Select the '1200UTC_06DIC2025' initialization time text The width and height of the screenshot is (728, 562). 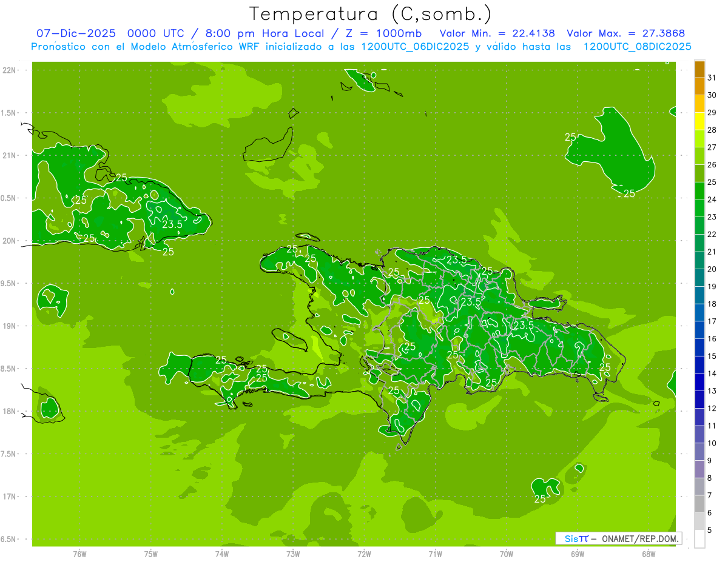click(414, 47)
